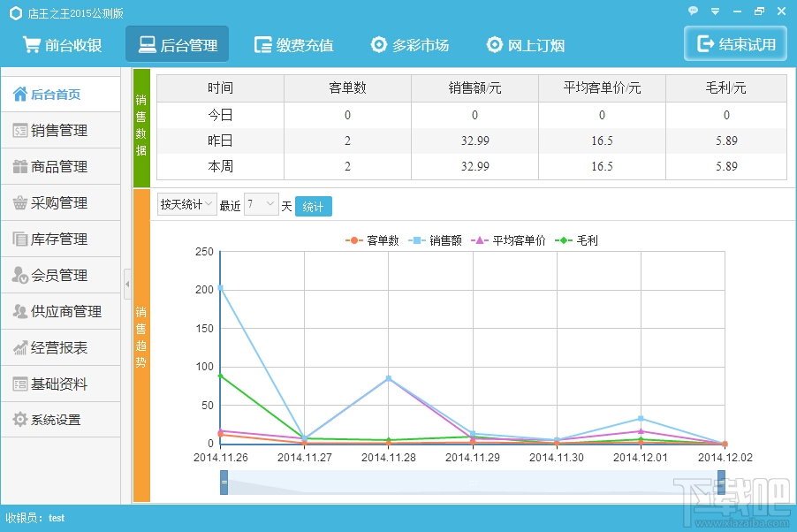The image size is (797, 532).
Task: Click the 结束试用 end trial button
Action: click(735, 43)
